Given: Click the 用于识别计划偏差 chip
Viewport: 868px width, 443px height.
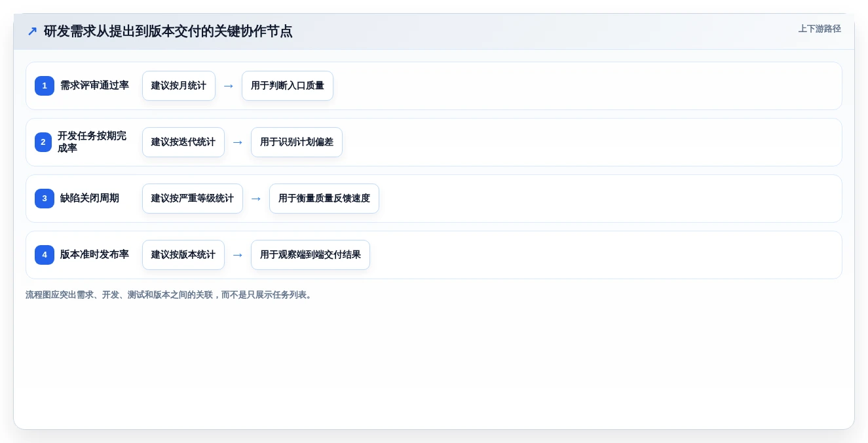Looking at the screenshot, I should (297, 142).
